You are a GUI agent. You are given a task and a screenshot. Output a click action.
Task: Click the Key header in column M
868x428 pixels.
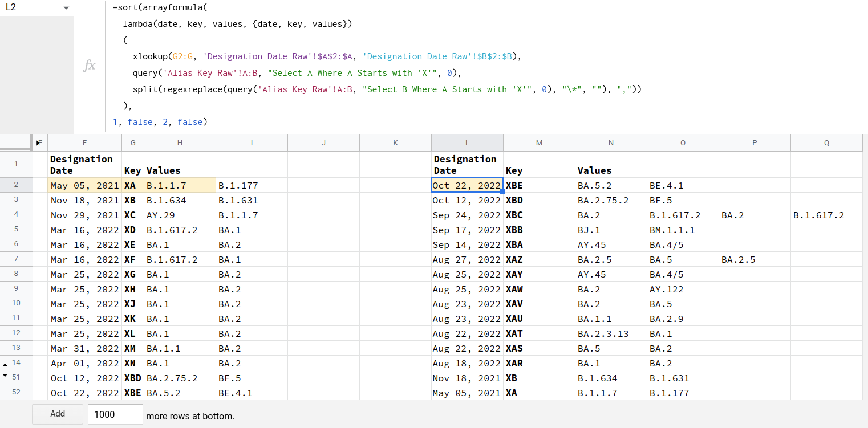[x=539, y=164]
